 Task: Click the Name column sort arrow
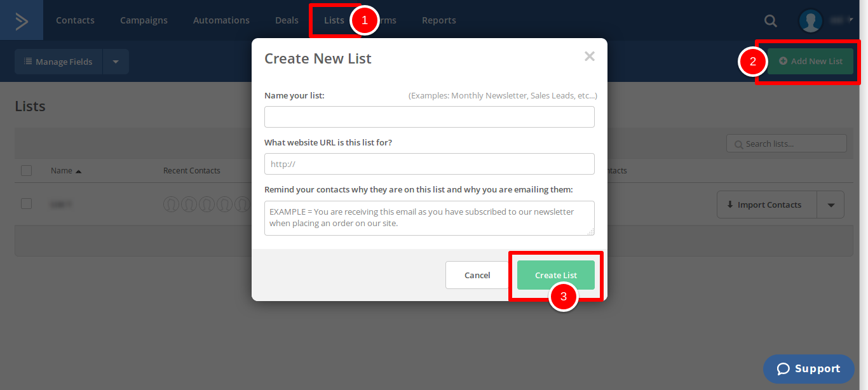[x=78, y=171]
